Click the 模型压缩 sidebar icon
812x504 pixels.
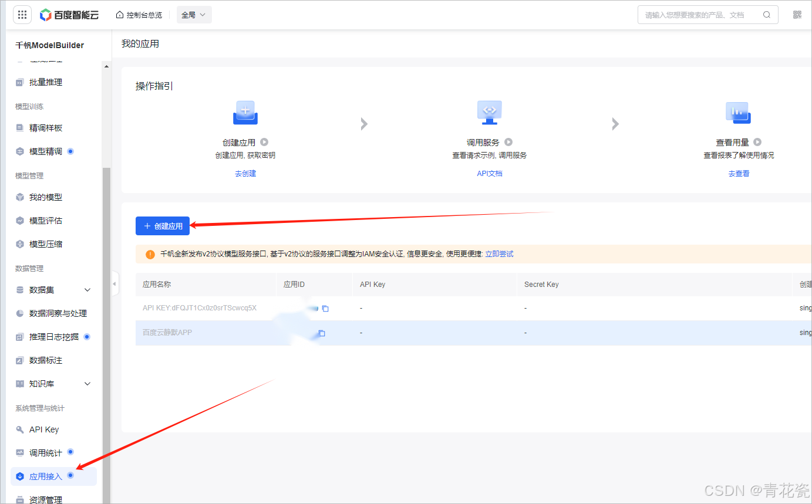point(19,244)
